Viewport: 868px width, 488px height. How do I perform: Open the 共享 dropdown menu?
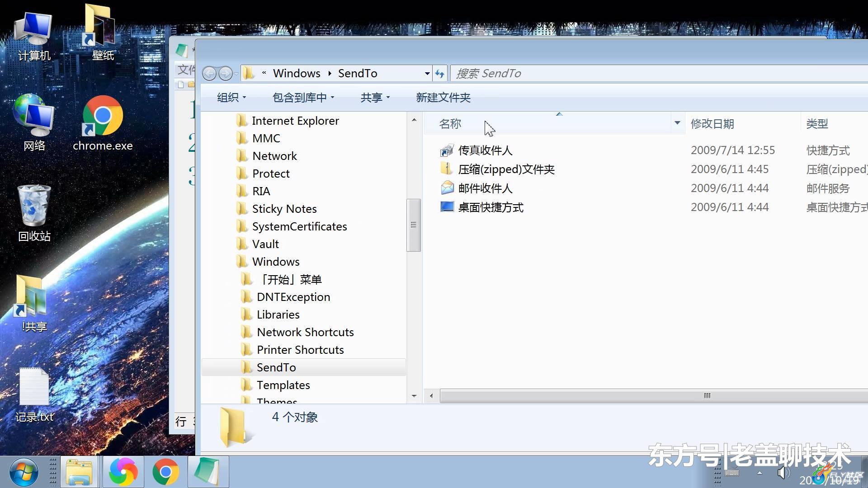[x=375, y=98]
